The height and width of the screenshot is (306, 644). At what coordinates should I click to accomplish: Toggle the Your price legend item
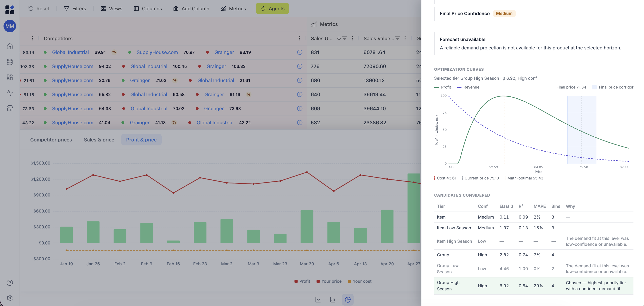329,281
